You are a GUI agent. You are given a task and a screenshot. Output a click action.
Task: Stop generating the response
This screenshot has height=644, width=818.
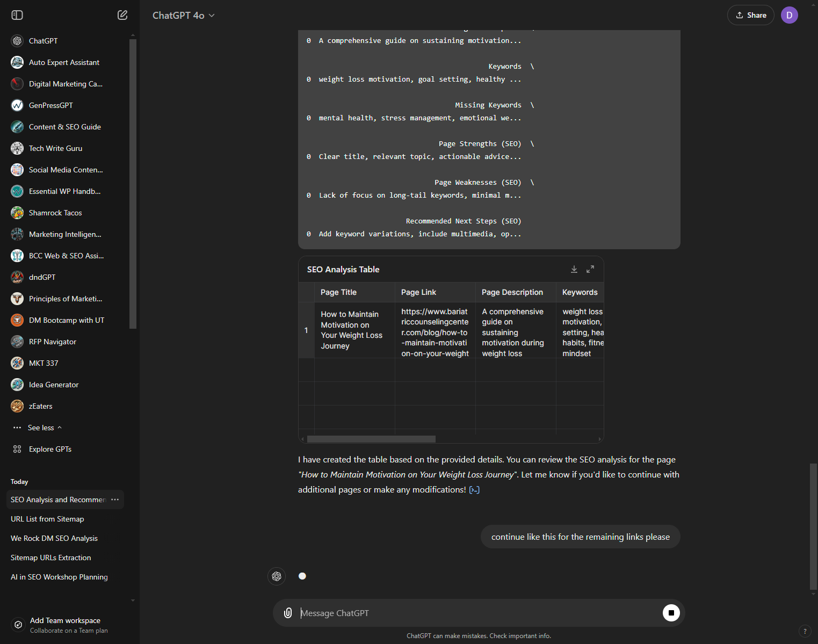(x=671, y=613)
